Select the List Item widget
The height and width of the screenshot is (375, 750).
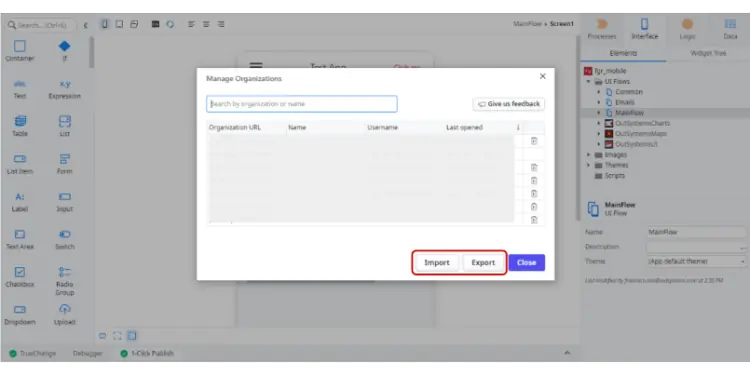pos(20,159)
